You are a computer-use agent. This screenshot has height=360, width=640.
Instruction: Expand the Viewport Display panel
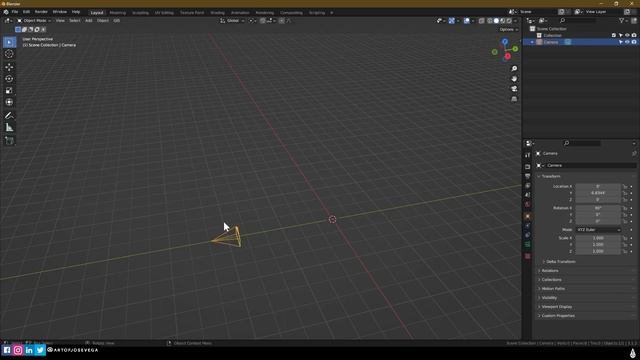coord(557,307)
